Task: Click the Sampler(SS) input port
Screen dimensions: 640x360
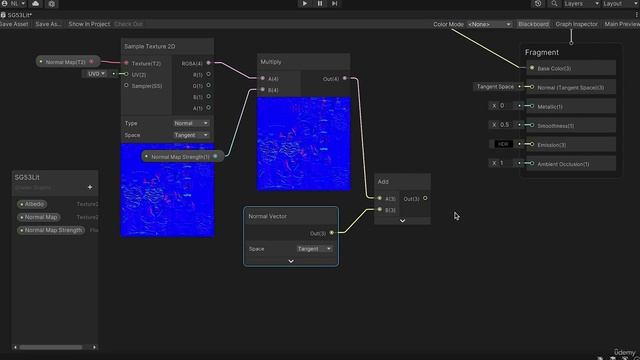Action: coord(127,86)
